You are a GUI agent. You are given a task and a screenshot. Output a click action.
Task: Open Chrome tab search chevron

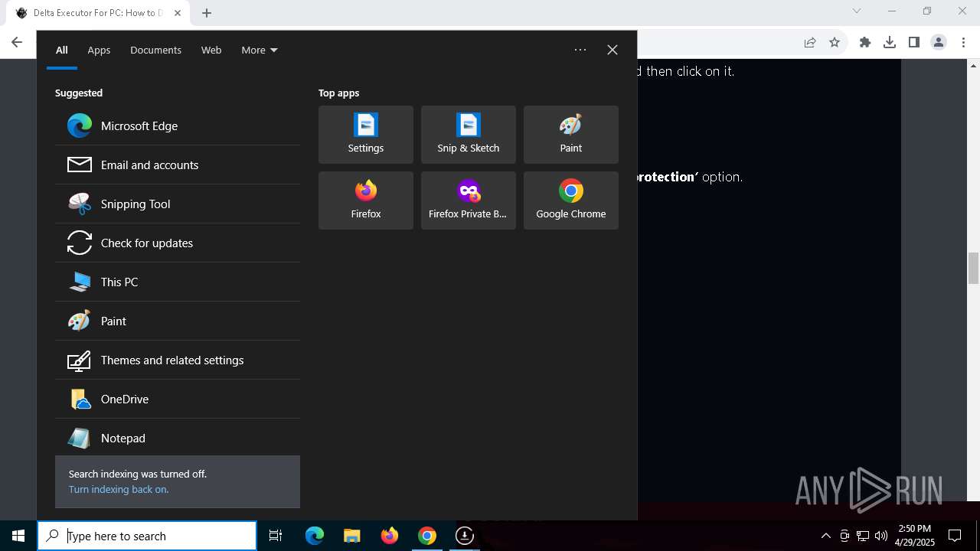[x=857, y=11]
